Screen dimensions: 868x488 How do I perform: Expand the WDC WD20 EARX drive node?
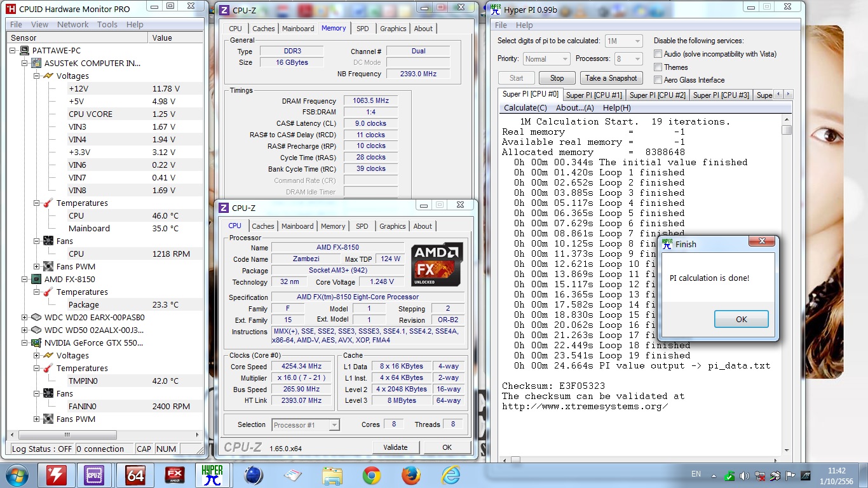(x=25, y=318)
